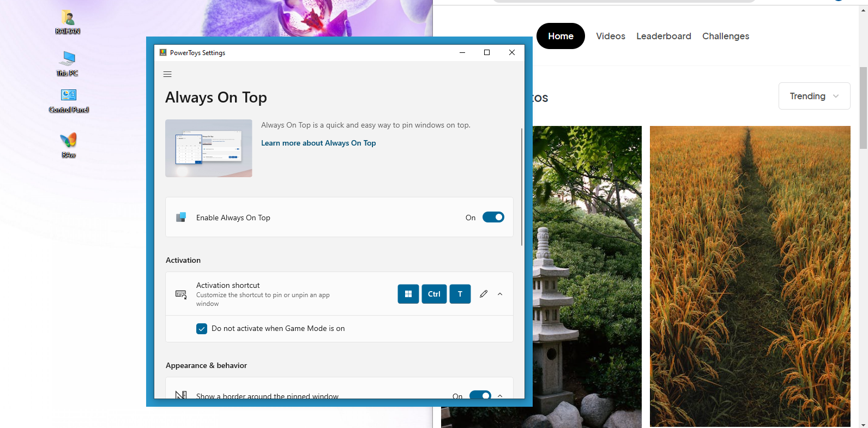Click the border icon beside Show a border
The height and width of the screenshot is (428, 868).
tap(181, 395)
